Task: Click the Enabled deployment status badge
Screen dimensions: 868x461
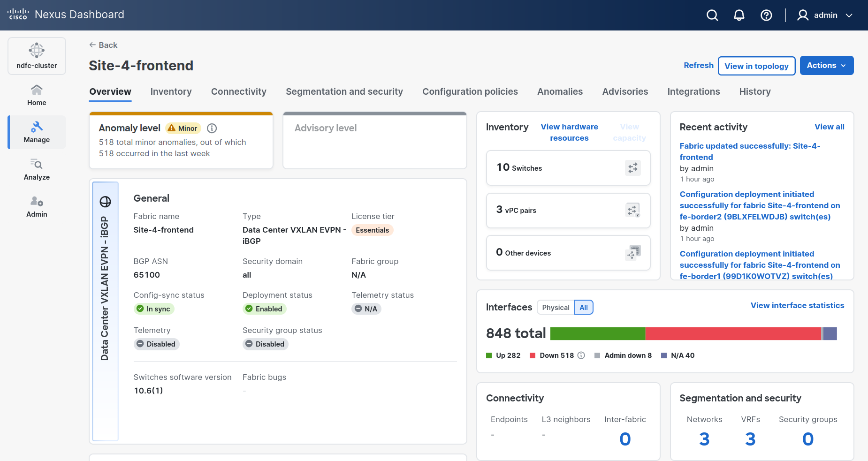Action: tap(265, 309)
